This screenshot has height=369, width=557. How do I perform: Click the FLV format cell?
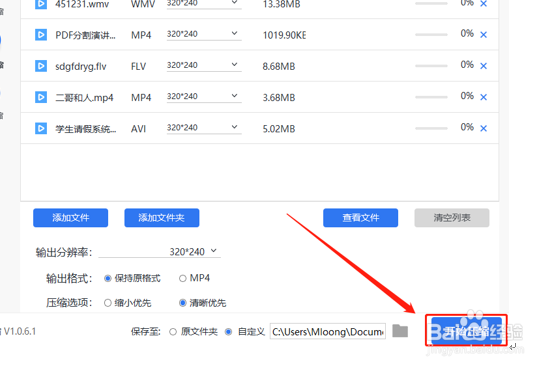139,66
